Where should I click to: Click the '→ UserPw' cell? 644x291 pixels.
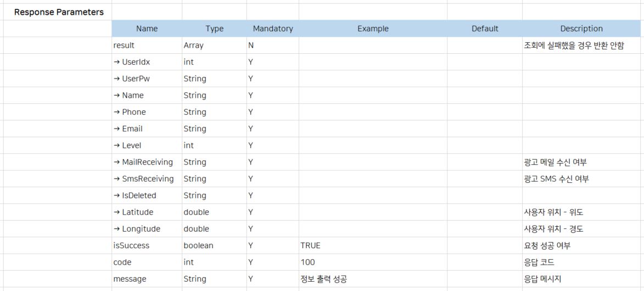146,79
